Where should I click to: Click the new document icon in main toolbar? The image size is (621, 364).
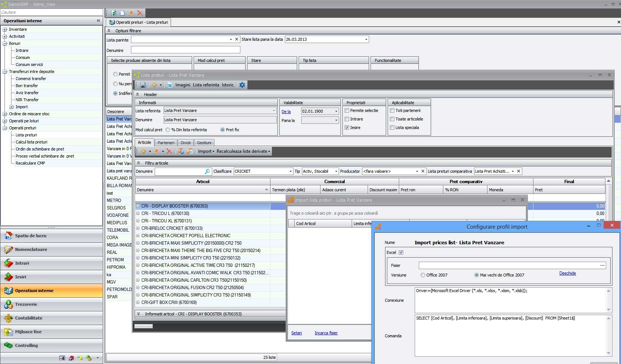pyautogui.click(x=122, y=13)
